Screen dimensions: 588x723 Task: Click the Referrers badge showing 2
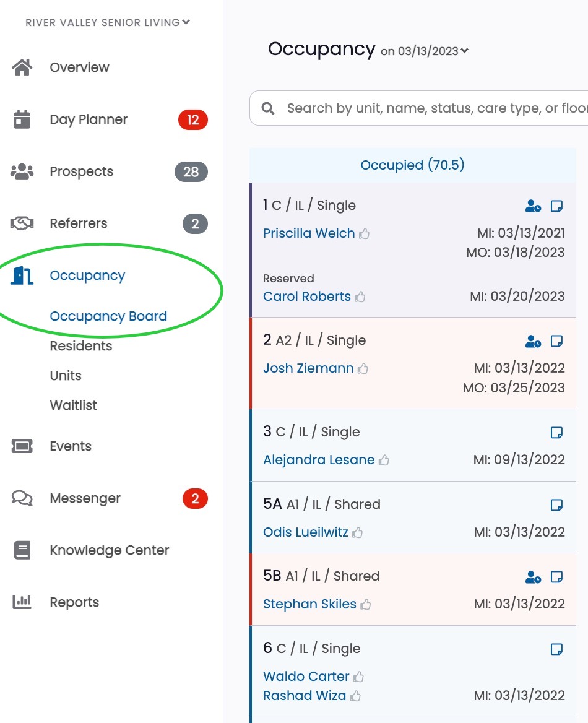195,224
